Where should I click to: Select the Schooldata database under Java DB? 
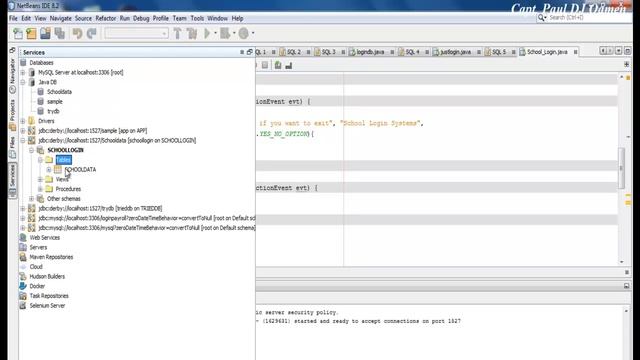(59, 92)
